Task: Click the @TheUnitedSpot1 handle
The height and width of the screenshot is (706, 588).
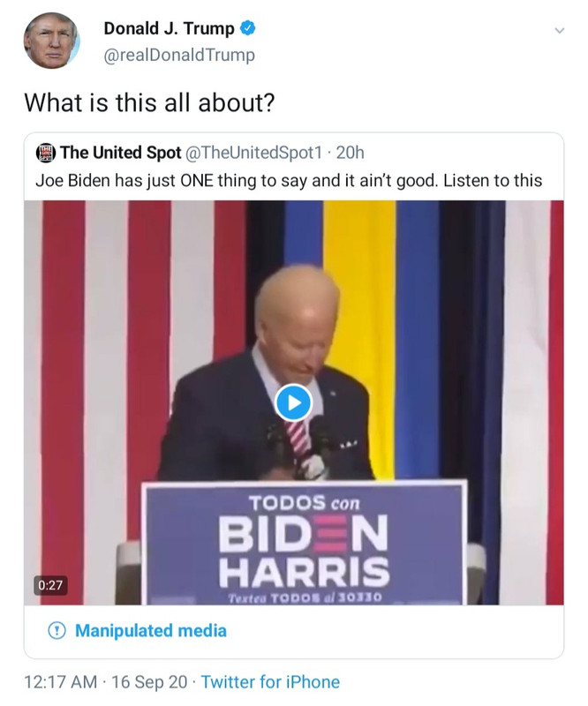Action: point(253,153)
